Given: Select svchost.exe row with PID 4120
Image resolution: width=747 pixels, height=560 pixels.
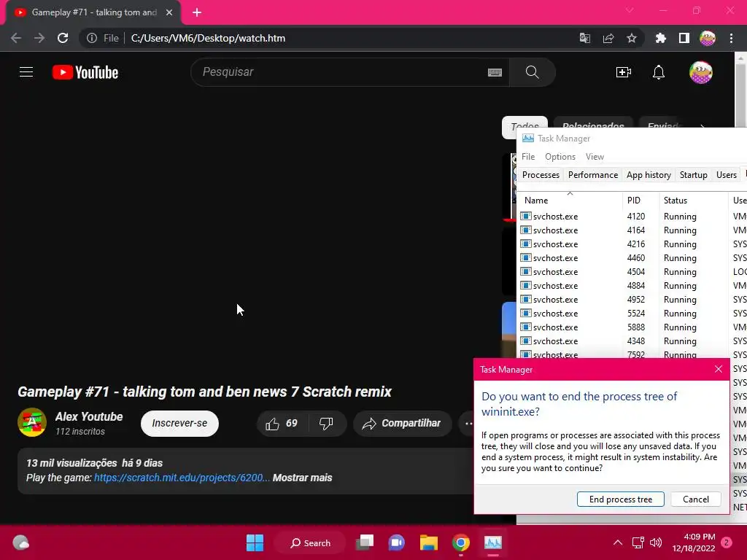Looking at the screenshot, I should (x=632, y=216).
